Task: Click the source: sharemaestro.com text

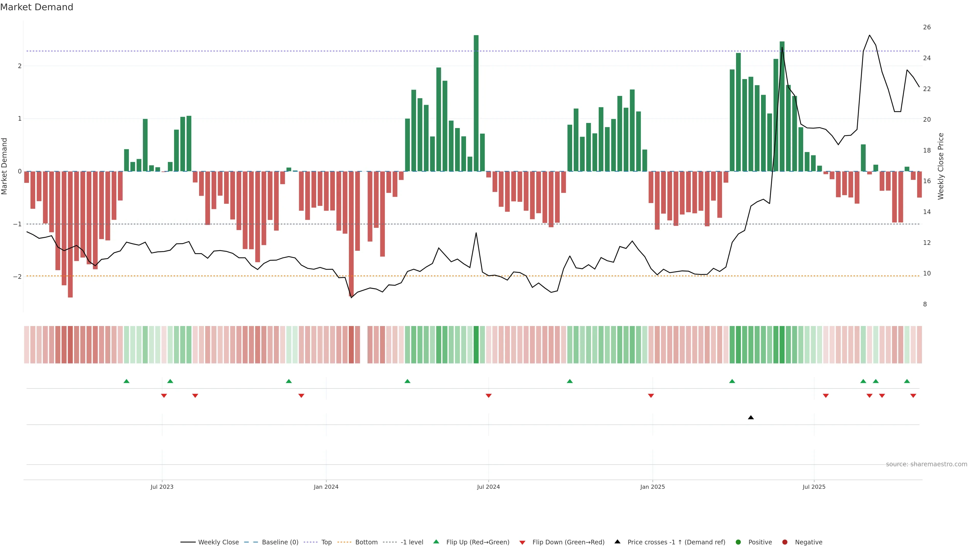Action: tap(926, 464)
